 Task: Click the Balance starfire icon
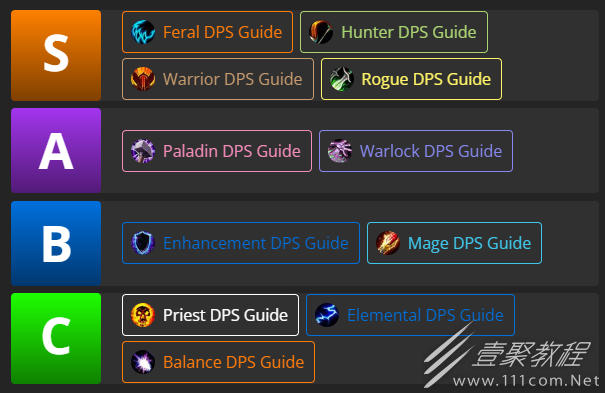[143, 362]
